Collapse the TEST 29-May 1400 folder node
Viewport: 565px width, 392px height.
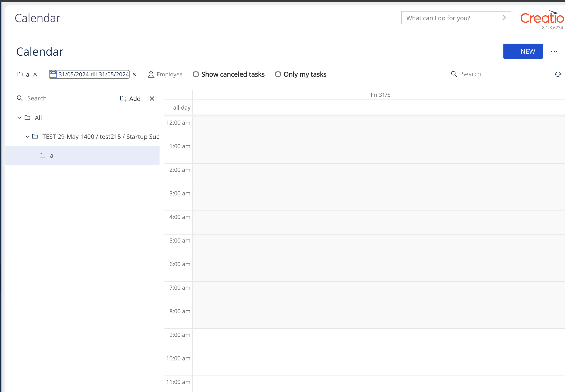pyautogui.click(x=27, y=136)
